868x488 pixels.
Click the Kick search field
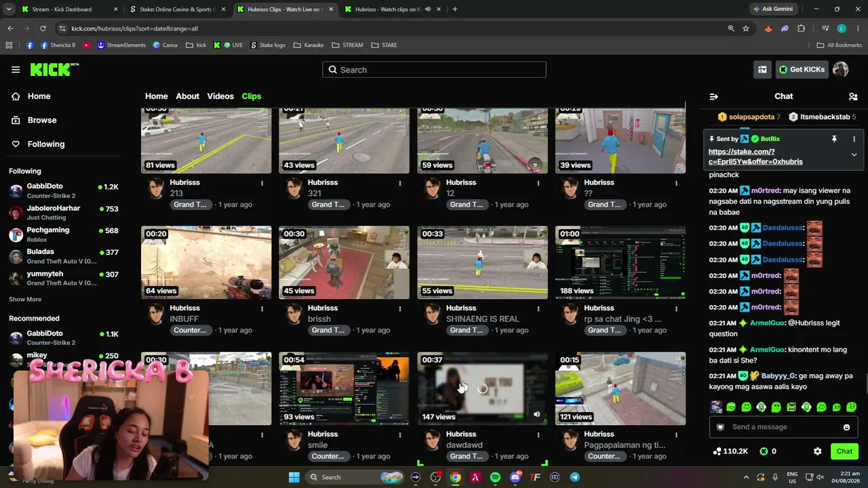click(x=434, y=70)
